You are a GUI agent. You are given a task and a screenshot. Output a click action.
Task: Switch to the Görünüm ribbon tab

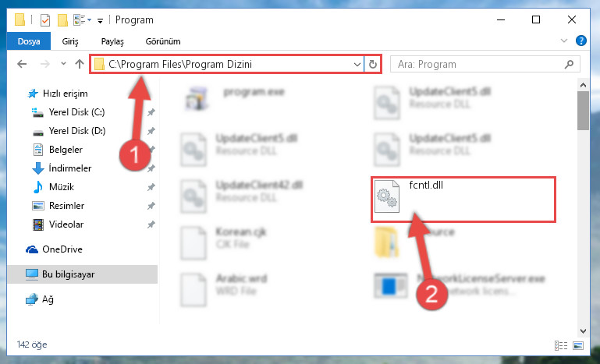(163, 41)
